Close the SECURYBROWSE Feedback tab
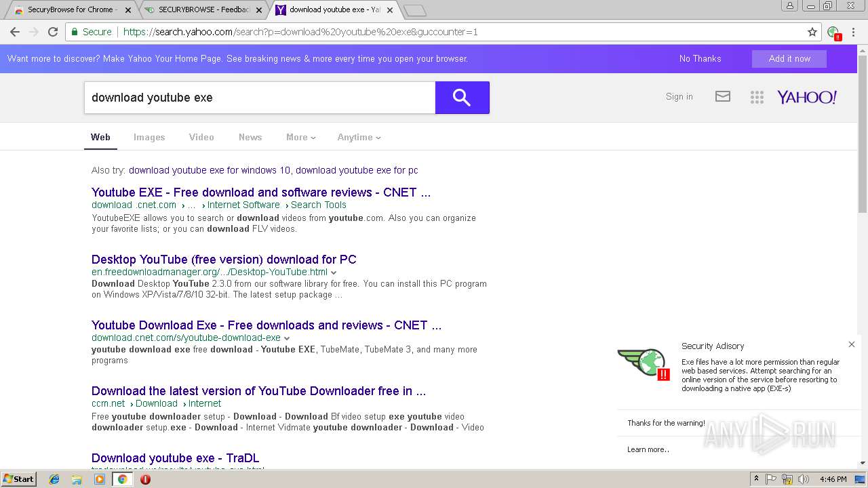 pyautogui.click(x=260, y=10)
